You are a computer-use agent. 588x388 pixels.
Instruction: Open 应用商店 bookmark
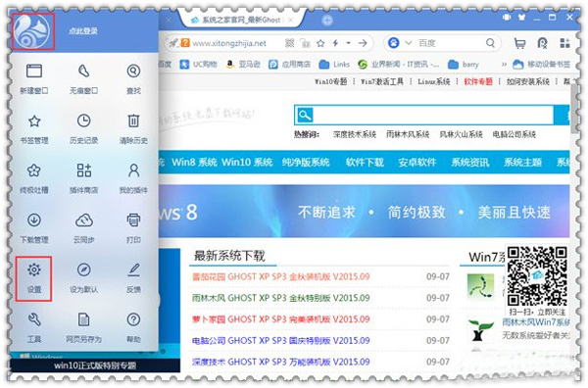[289, 65]
